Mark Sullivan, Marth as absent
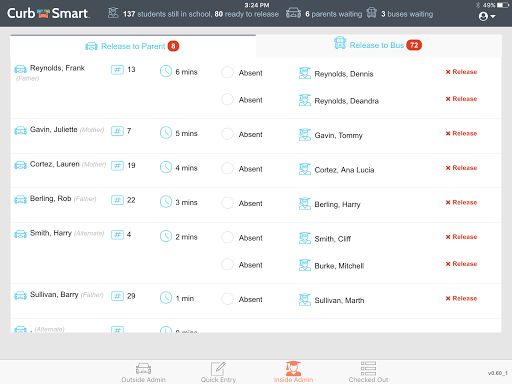Viewport: 512px width, 384px height. (x=227, y=299)
